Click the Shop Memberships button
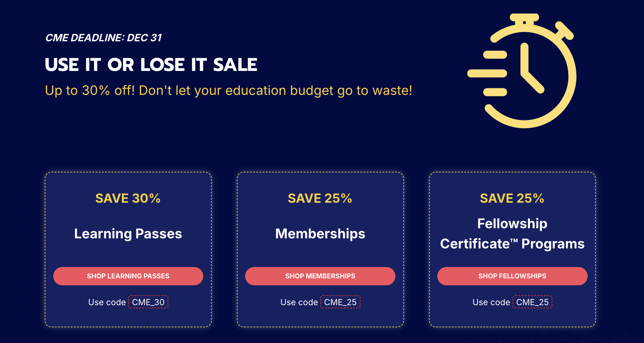644x343 pixels. [x=320, y=276]
